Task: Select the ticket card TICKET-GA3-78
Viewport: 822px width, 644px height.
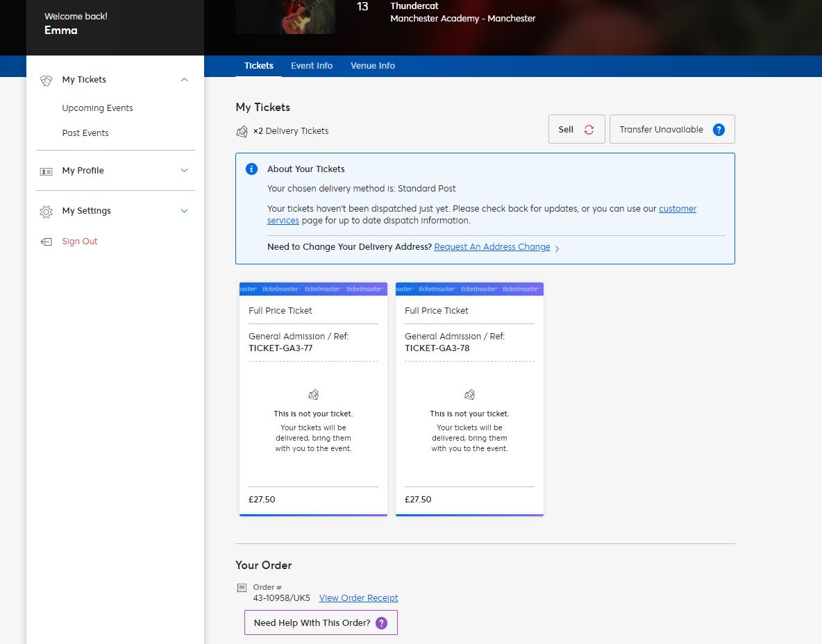Action: (x=469, y=399)
